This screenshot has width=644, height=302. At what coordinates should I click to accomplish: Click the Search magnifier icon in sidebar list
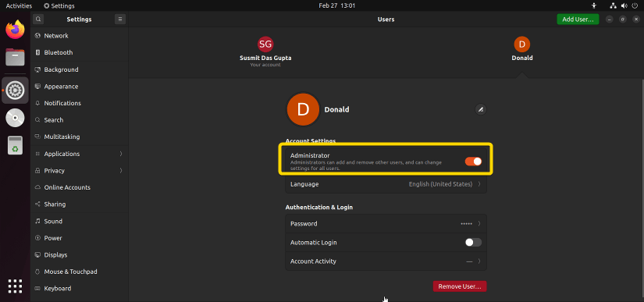(37, 120)
